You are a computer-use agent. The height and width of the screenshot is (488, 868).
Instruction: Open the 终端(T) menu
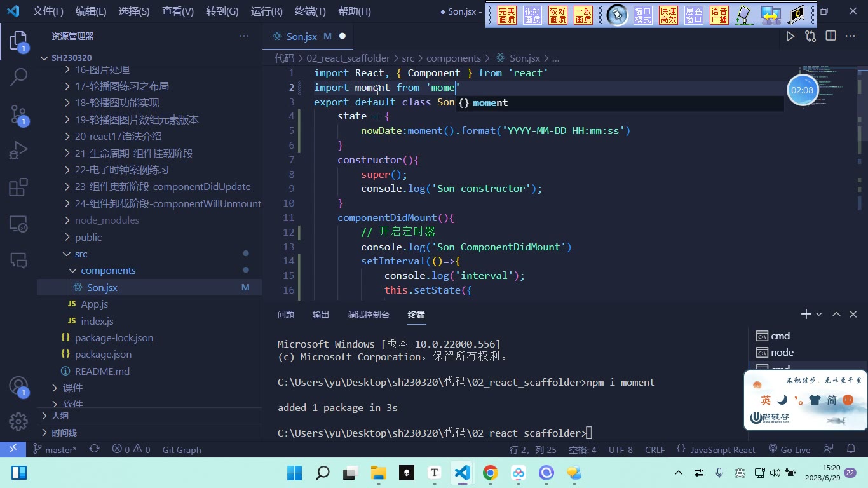click(x=310, y=11)
